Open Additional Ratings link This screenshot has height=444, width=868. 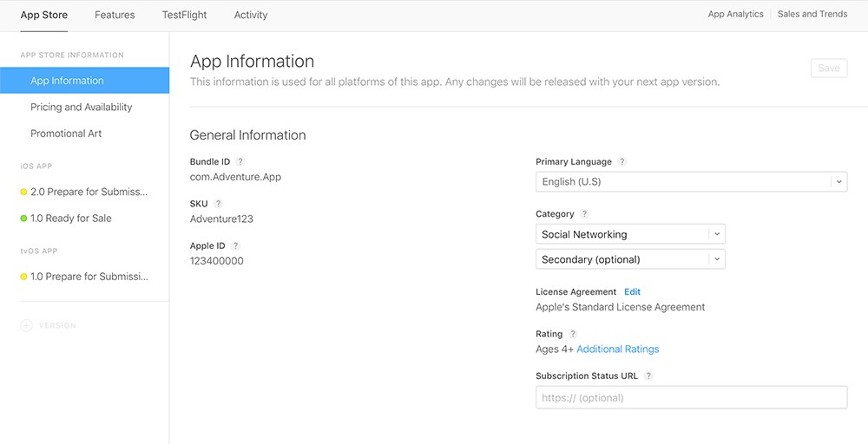618,349
